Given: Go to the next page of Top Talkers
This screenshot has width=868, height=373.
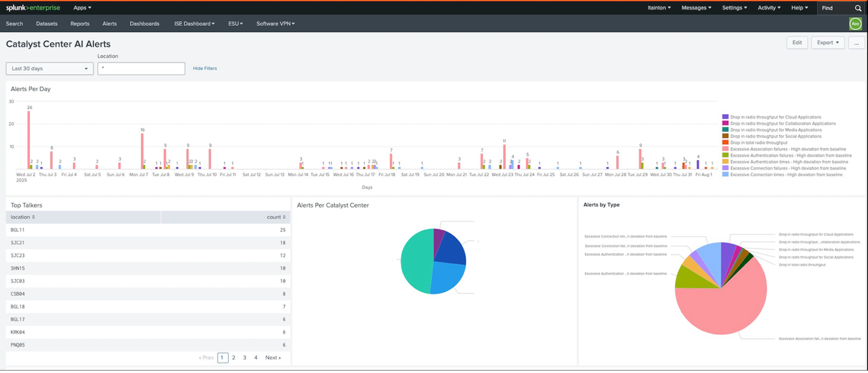Looking at the screenshot, I should (x=273, y=357).
